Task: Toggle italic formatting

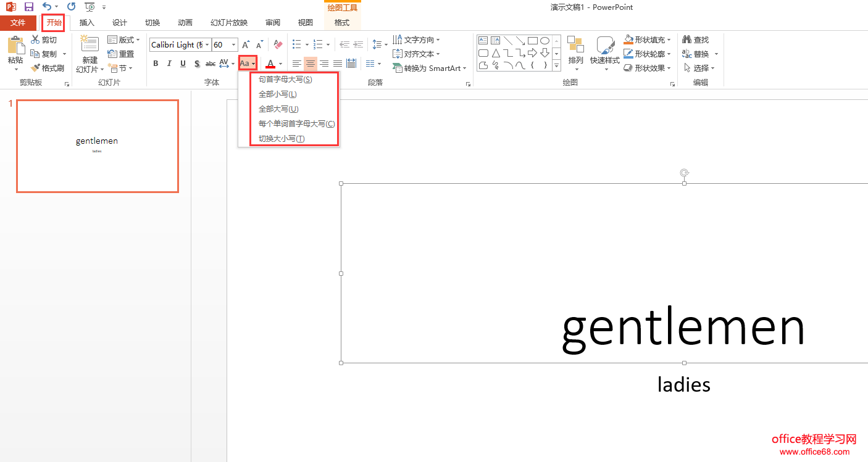Action: point(169,64)
